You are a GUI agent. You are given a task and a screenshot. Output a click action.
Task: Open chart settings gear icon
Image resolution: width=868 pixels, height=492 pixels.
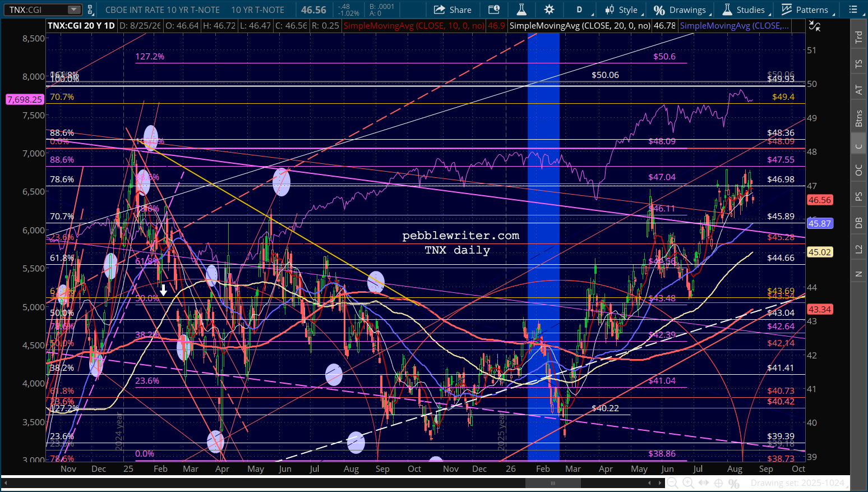pyautogui.click(x=549, y=10)
